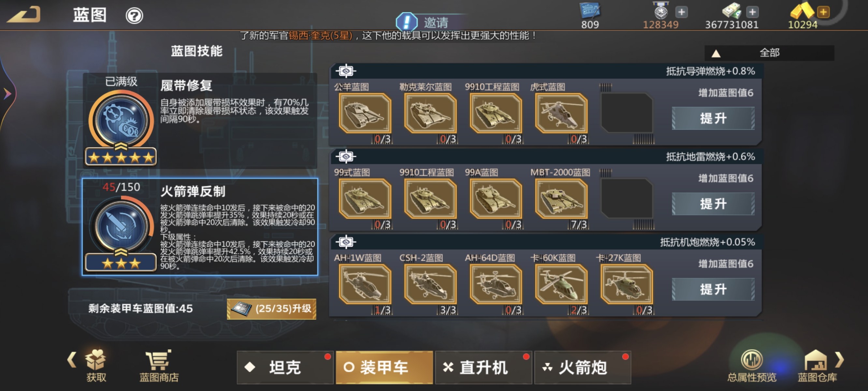Click the back arrow icon
This screenshot has height=391, width=868.
(x=23, y=15)
